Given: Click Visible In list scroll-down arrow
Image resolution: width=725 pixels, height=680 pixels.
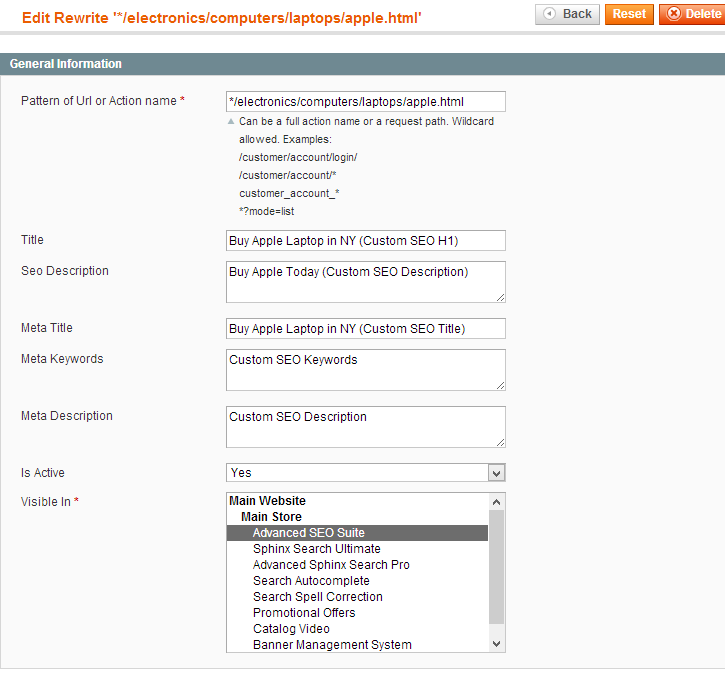Looking at the screenshot, I should tap(497, 644).
